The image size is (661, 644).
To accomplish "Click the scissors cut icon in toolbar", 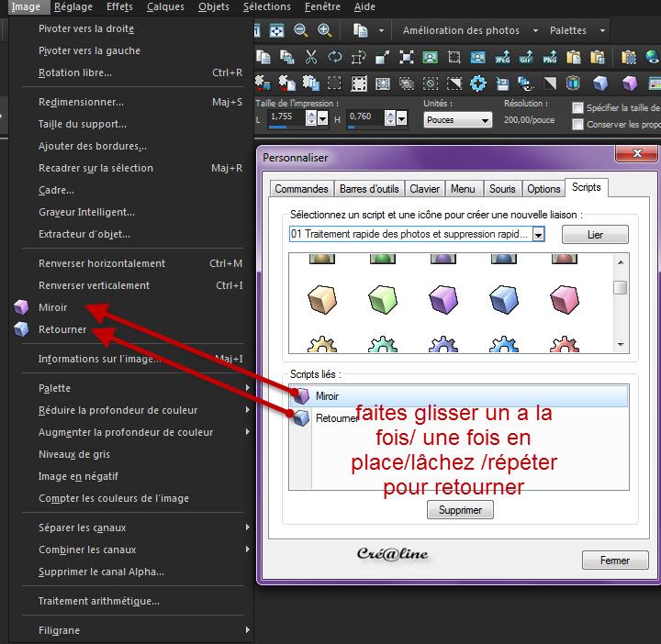I will (x=311, y=57).
